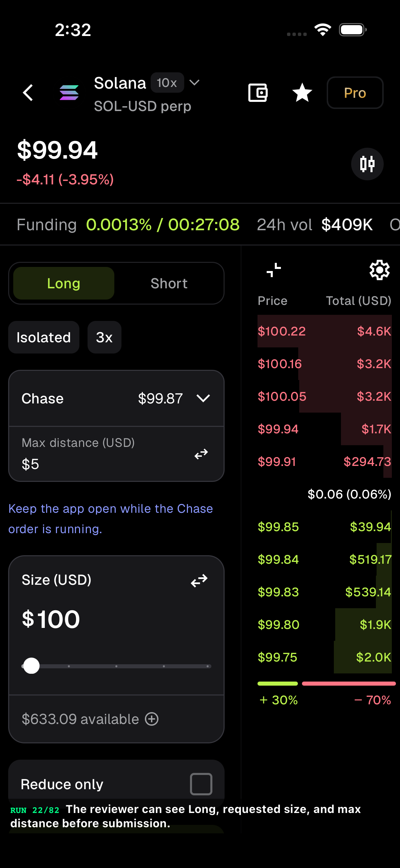This screenshot has width=400, height=868.
Task: Select the Long side toggle
Action: [64, 283]
